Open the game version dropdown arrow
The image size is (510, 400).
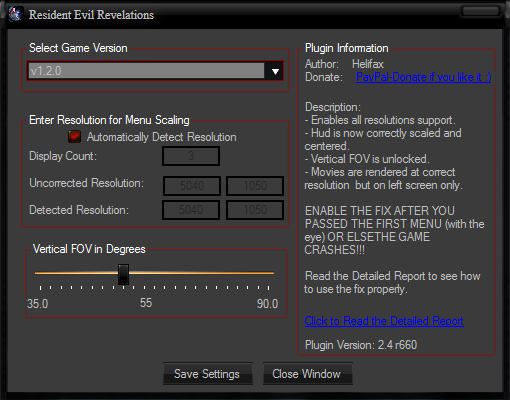pos(275,71)
